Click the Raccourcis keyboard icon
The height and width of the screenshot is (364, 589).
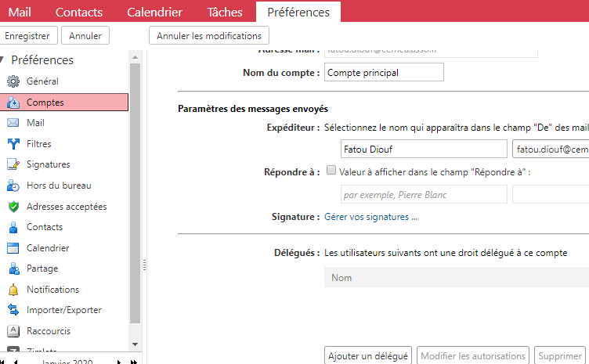point(13,331)
